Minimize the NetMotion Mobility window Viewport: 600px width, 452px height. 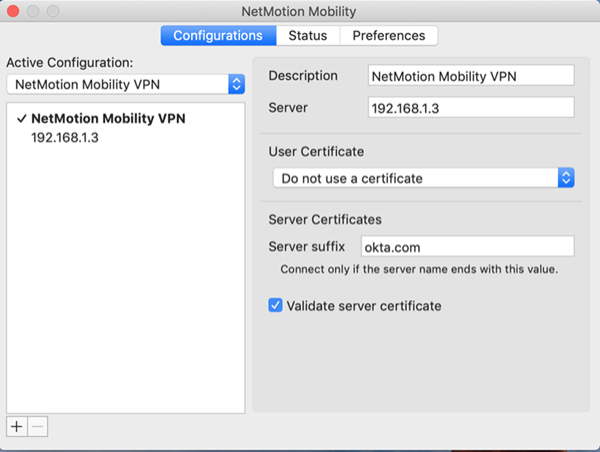(34, 13)
